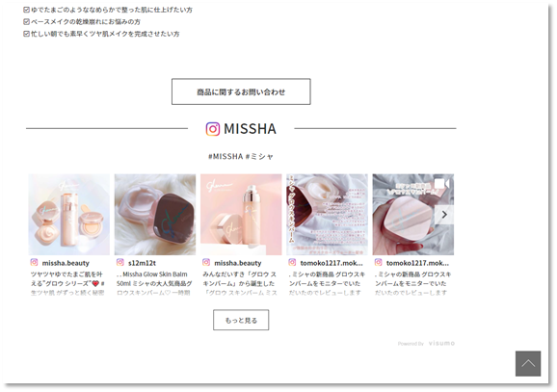Open s12m12t balm jar photo thumbnail

[155, 215]
